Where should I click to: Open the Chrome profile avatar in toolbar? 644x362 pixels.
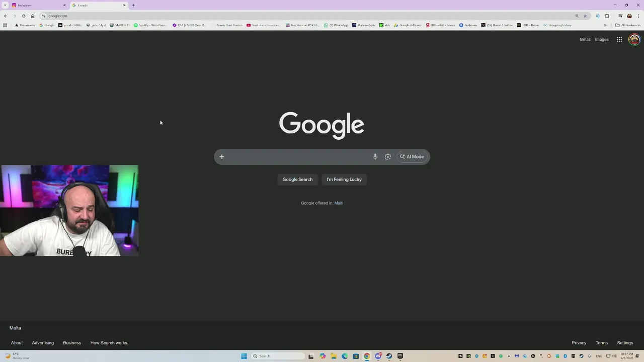629,16
